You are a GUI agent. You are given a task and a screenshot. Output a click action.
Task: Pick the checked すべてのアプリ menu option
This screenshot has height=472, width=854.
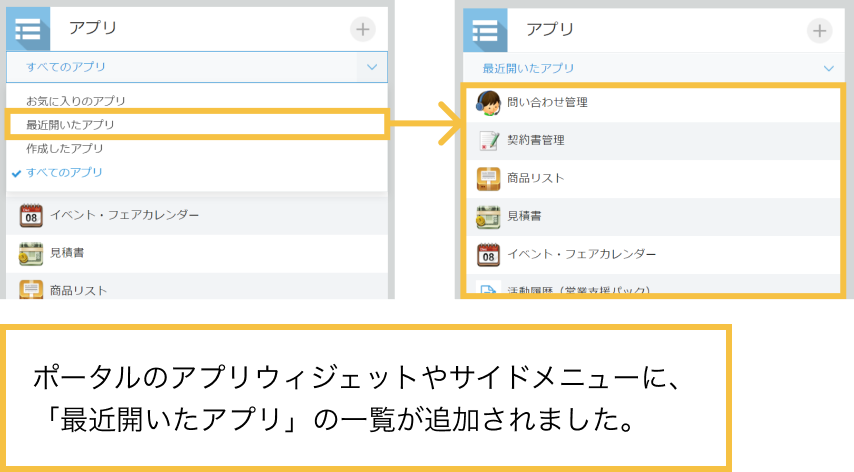point(64,172)
